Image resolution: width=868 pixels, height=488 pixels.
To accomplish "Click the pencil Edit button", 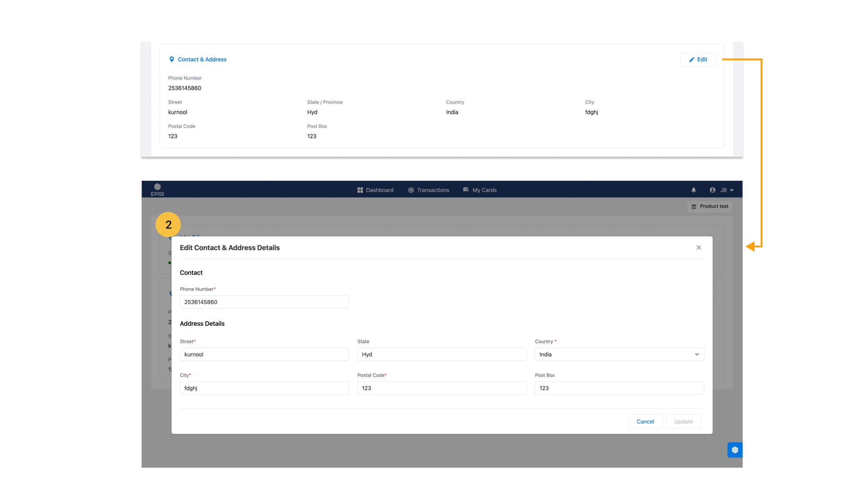I will [698, 60].
